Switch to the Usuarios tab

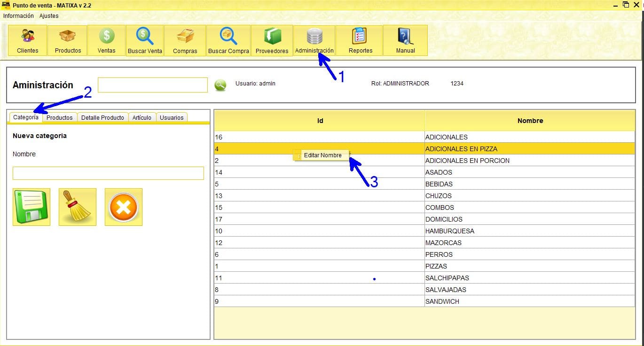click(172, 117)
